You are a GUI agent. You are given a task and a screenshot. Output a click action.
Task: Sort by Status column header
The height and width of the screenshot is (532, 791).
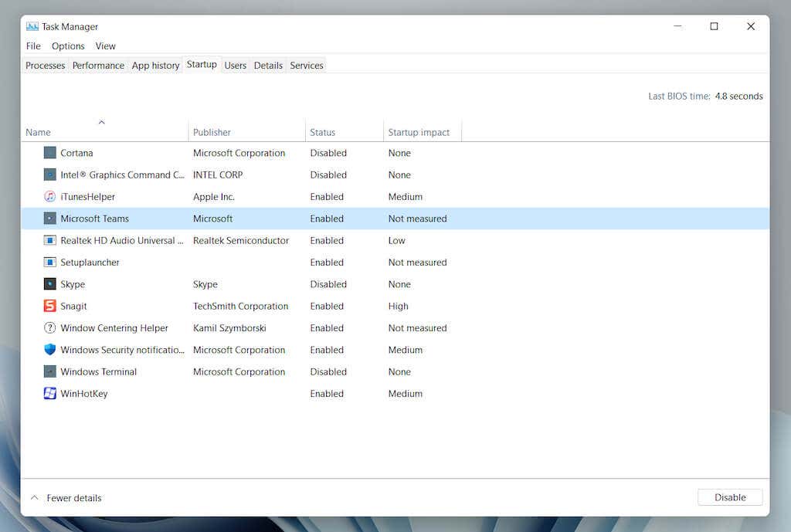[x=322, y=132]
